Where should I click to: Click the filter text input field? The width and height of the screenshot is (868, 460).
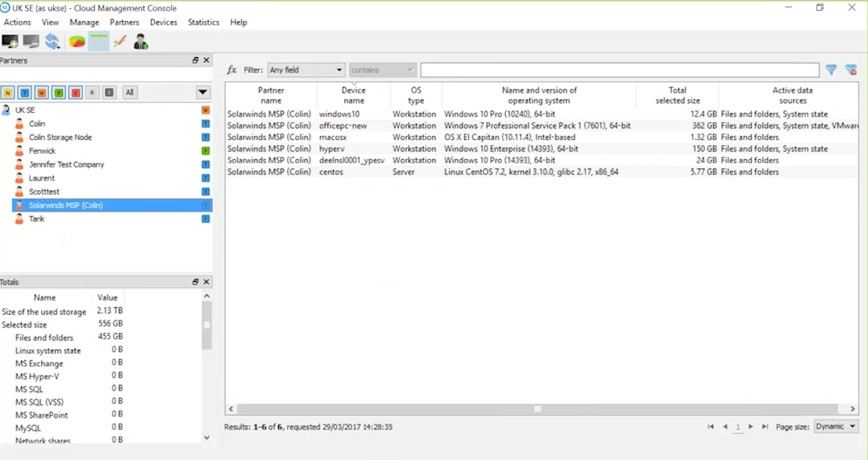[619, 70]
